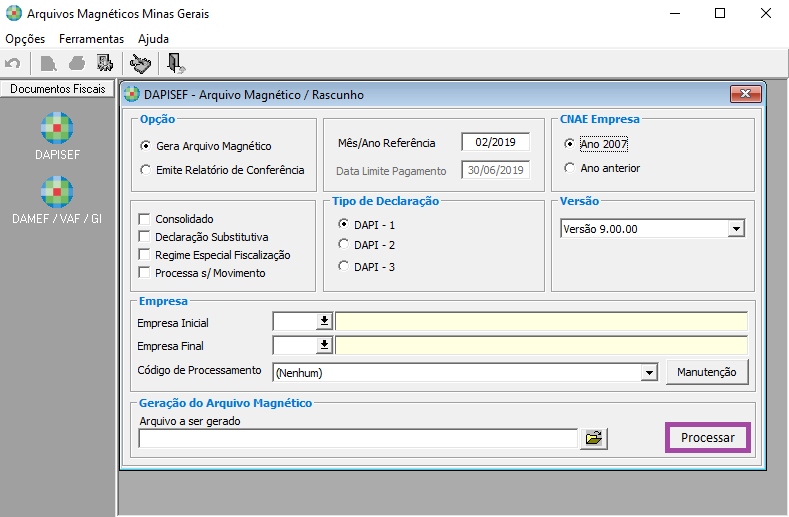Click the print preview page toolbar icon
789x517 pixels.
click(x=47, y=64)
